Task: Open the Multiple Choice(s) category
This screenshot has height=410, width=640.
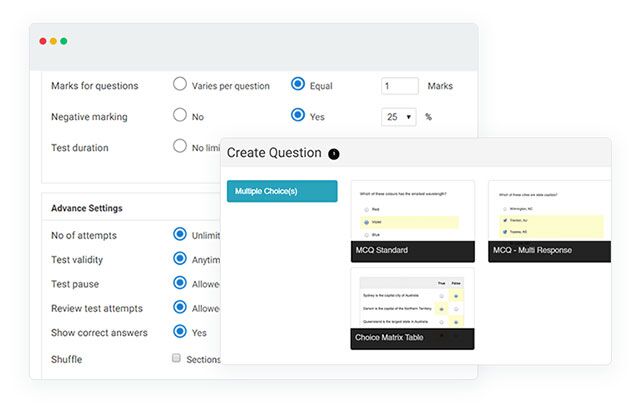Action: (x=282, y=191)
